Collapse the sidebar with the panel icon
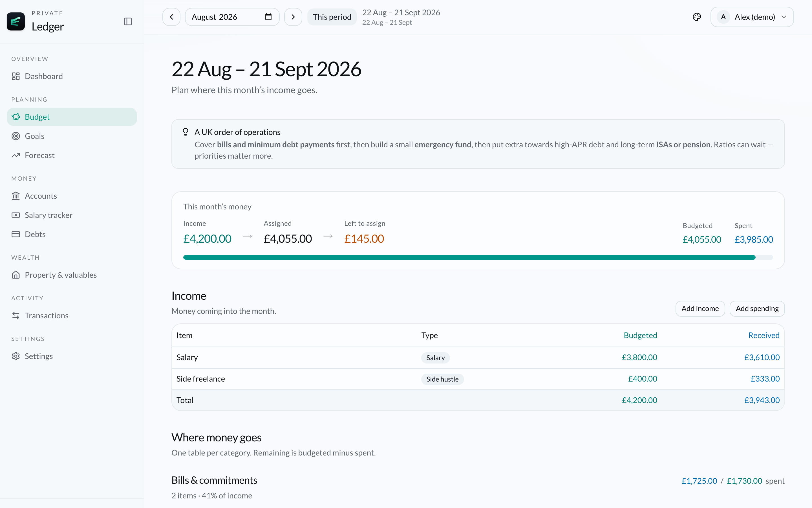812x508 pixels. click(128, 21)
